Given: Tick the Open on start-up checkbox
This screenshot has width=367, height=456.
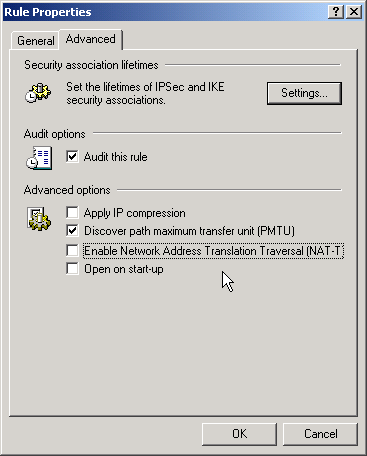Looking at the screenshot, I should coord(72,269).
